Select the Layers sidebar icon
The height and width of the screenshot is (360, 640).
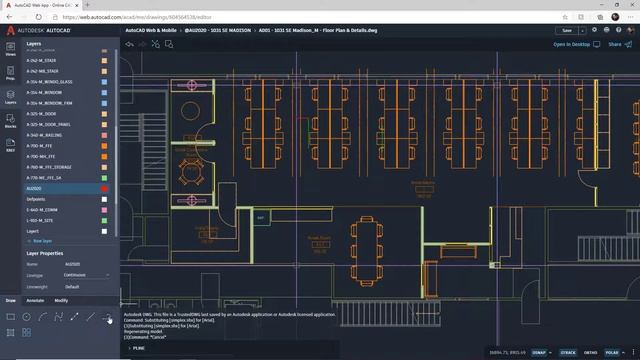click(x=11, y=97)
